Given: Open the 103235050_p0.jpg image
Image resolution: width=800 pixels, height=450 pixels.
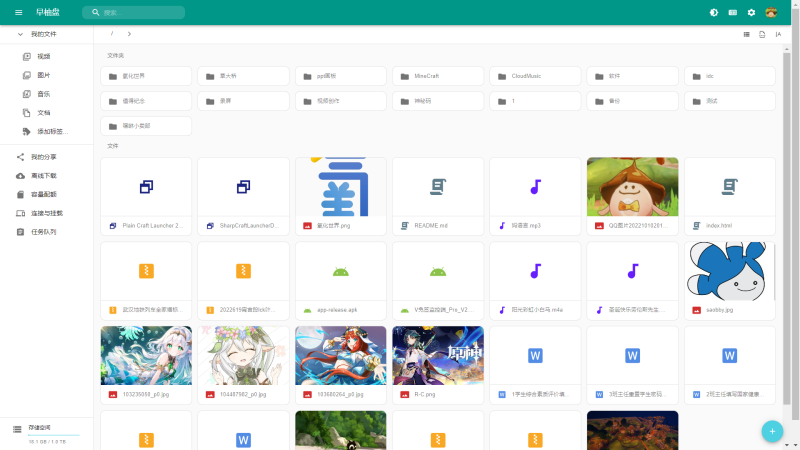Looking at the screenshot, I should pos(146,356).
